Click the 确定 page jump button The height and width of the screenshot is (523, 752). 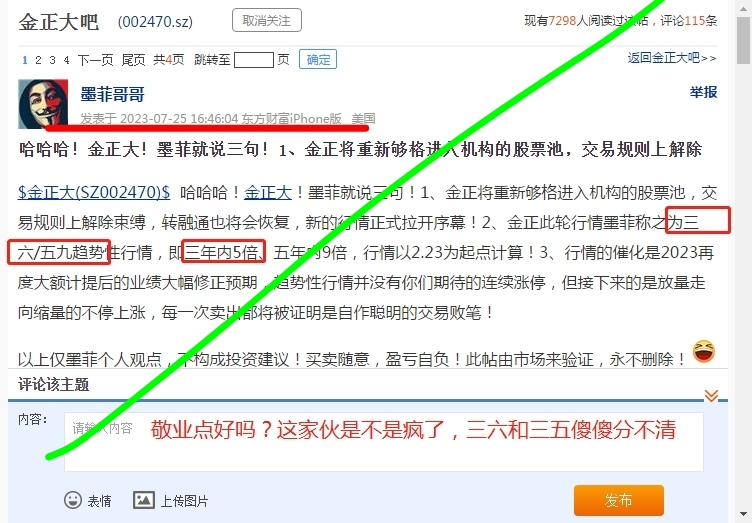pyautogui.click(x=318, y=59)
